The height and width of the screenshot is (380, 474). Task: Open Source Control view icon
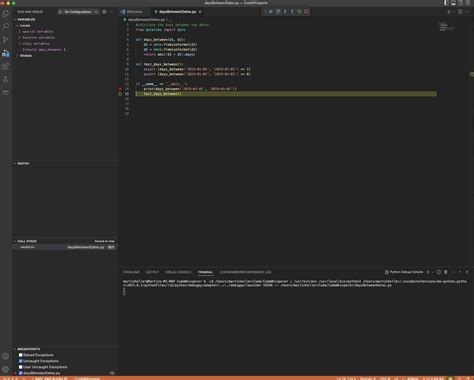pos(5,40)
